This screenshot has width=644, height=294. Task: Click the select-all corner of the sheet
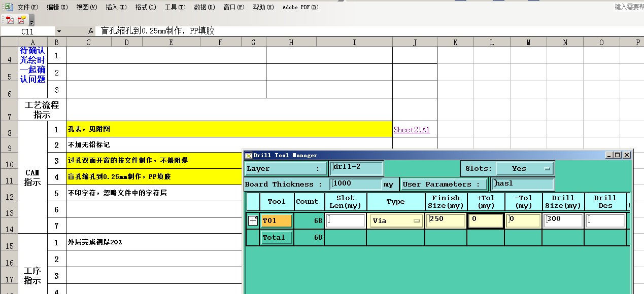(9, 43)
